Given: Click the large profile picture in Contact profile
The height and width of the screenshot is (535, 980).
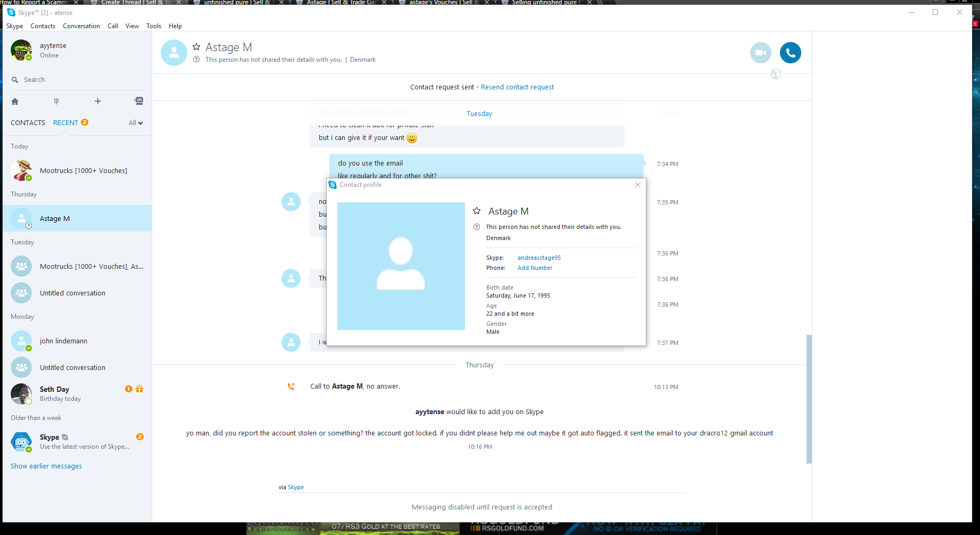Looking at the screenshot, I should click(401, 266).
